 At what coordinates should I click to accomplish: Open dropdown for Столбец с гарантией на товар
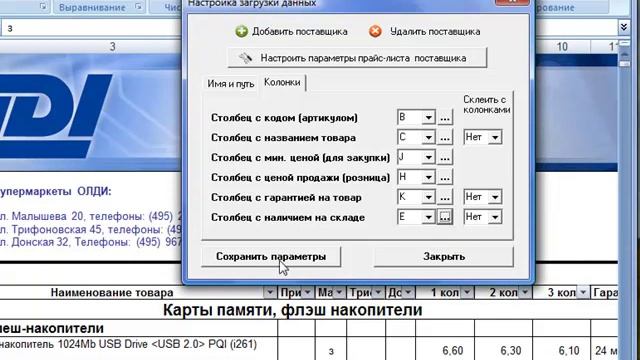point(428,197)
